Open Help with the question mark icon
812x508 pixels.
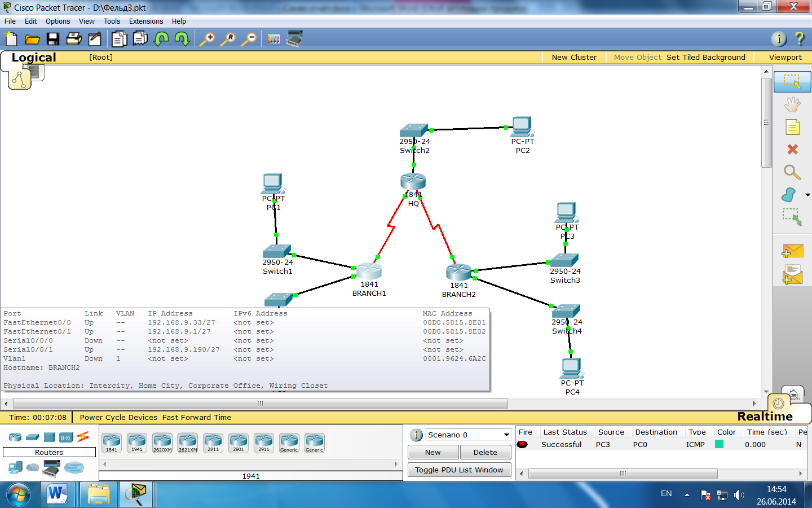(x=800, y=38)
